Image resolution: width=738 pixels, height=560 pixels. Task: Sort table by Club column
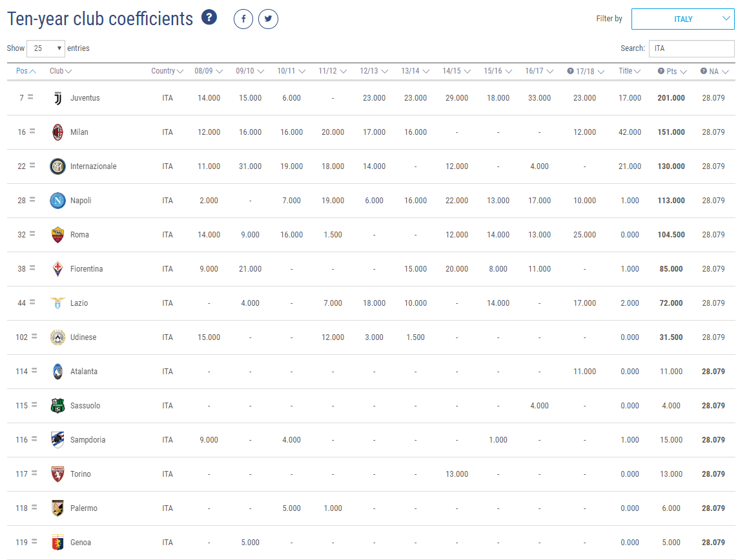(61, 71)
